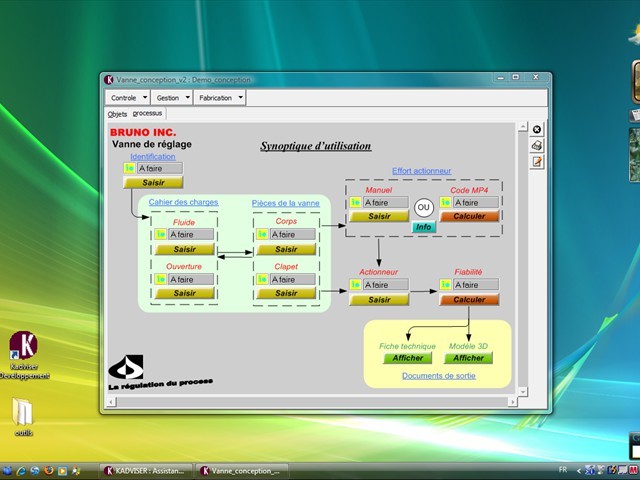Switch to KADVISER Assistant taskbar window
Viewport: 640px width, 480px height.
(146, 471)
